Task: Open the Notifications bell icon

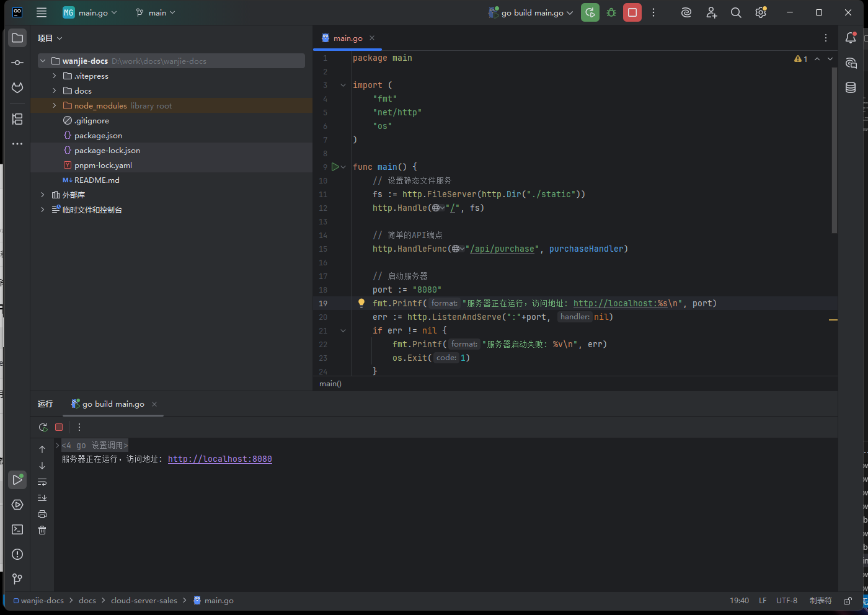Action: (x=851, y=38)
